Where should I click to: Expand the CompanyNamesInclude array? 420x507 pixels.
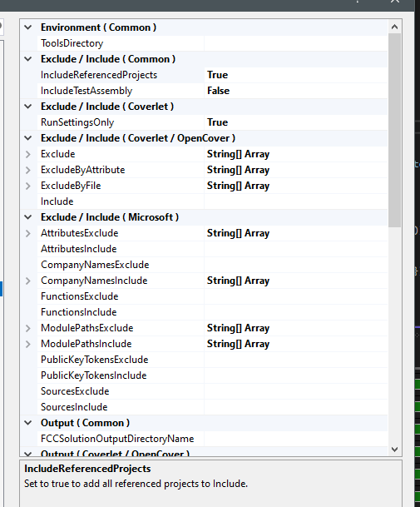tap(28, 281)
